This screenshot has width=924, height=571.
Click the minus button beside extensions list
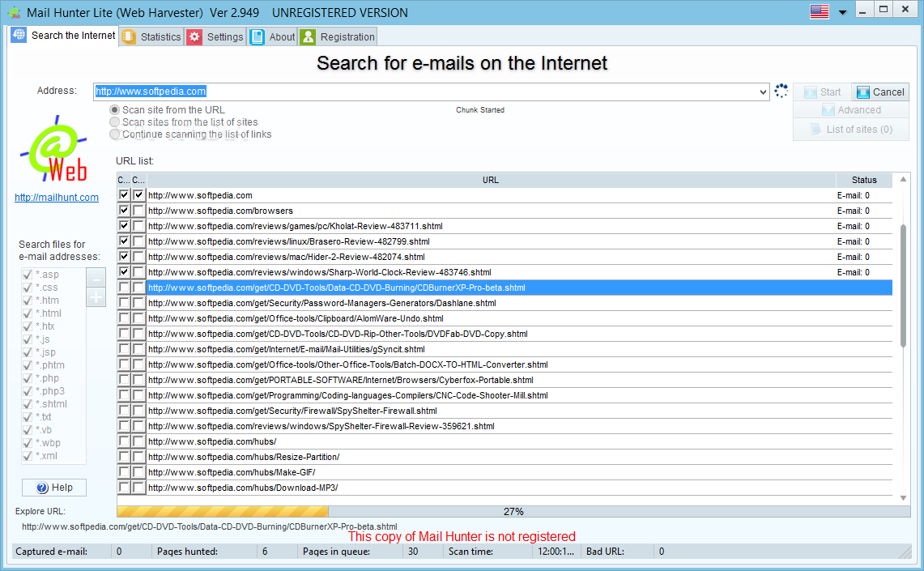(96, 277)
